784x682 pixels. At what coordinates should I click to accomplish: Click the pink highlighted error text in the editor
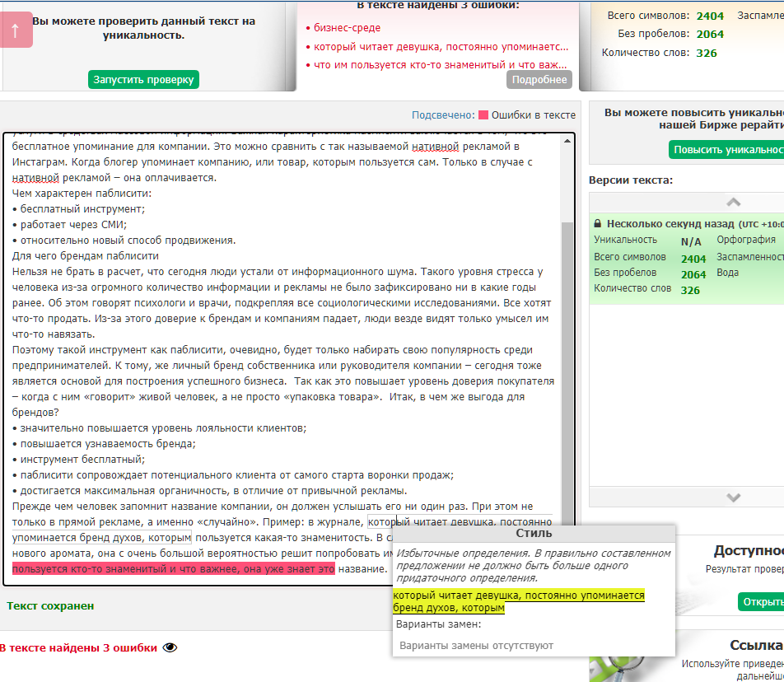(173, 568)
